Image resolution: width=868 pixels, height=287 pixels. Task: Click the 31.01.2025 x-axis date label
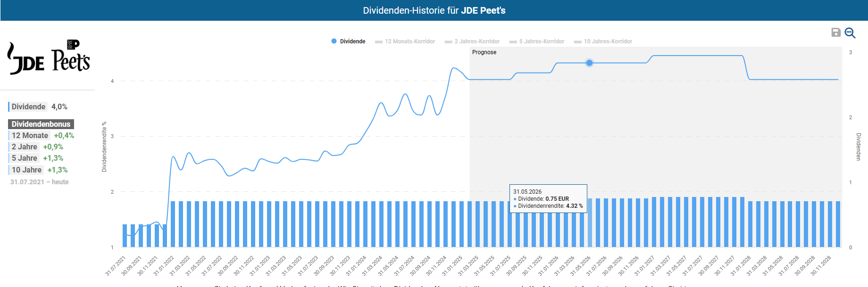pyautogui.click(x=452, y=266)
